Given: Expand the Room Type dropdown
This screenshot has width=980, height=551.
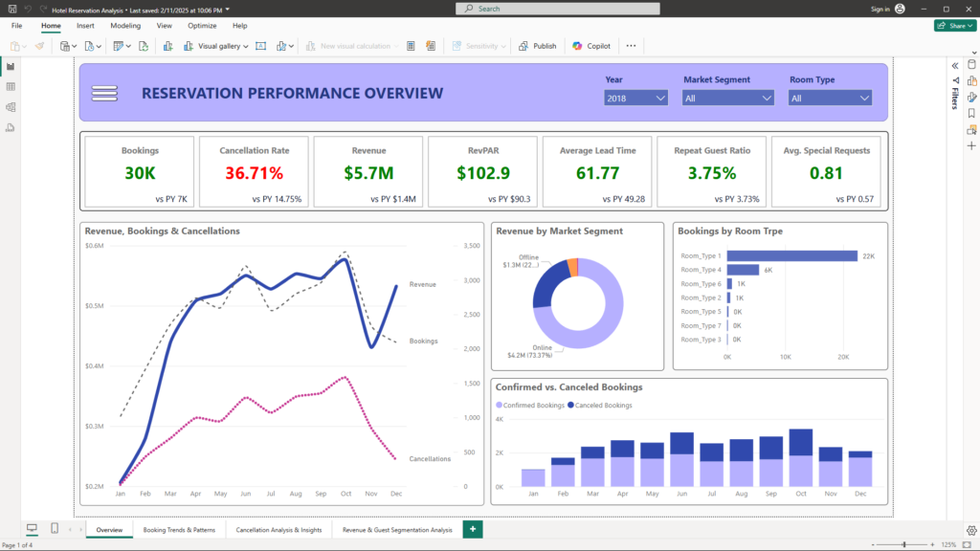Looking at the screenshot, I should coord(864,98).
